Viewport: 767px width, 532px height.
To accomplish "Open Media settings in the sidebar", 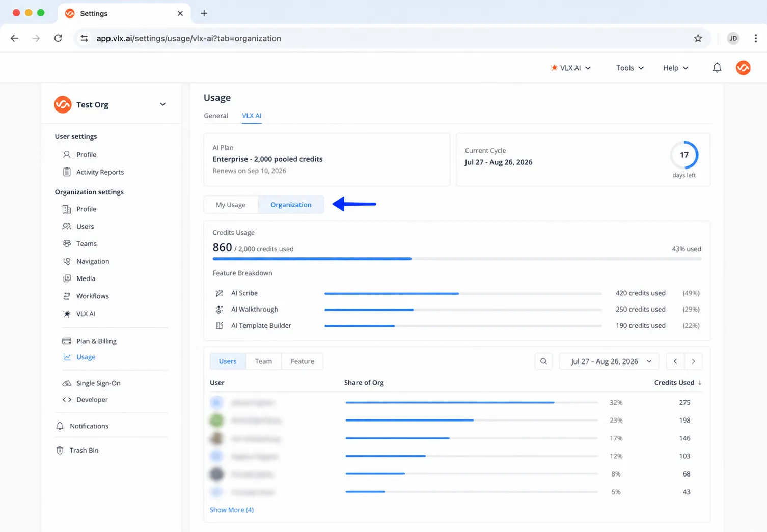I will pos(79,278).
